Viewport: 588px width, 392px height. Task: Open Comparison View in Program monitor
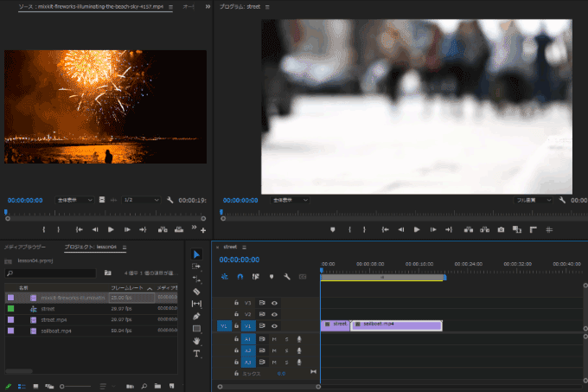(x=517, y=229)
